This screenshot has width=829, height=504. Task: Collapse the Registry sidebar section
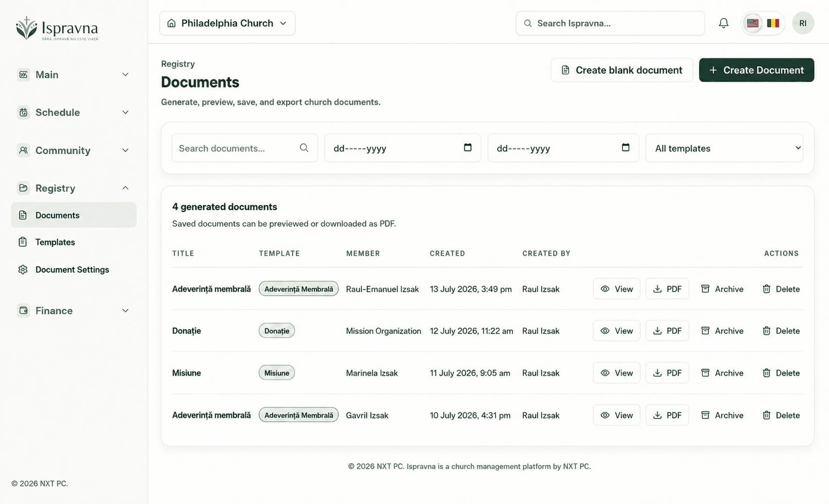click(74, 188)
